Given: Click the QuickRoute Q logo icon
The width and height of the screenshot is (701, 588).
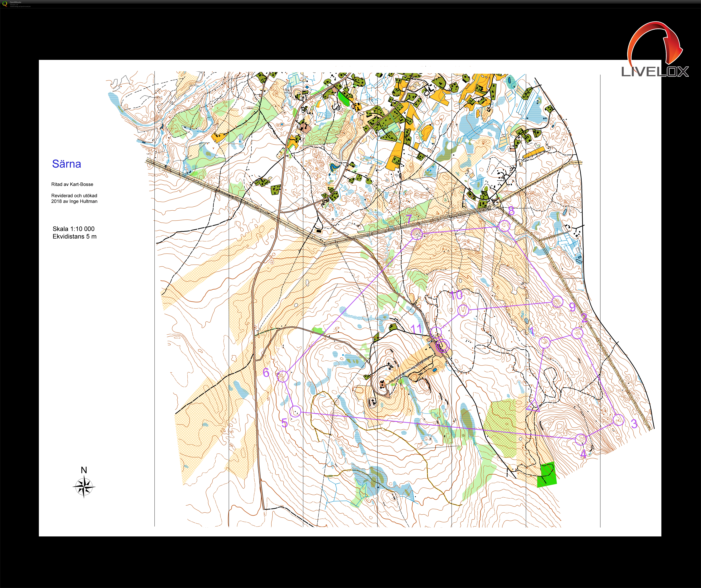Looking at the screenshot, I should tap(5, 4).
